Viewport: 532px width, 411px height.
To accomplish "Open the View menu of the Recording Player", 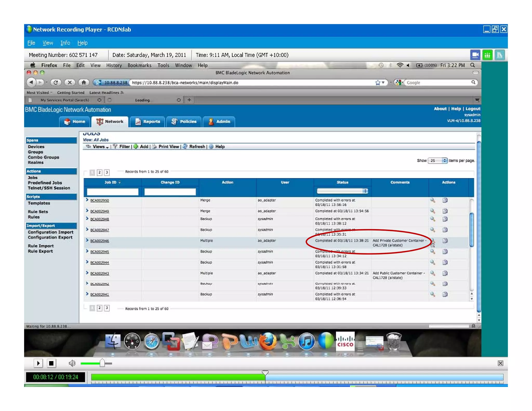I will click(48, 43).
